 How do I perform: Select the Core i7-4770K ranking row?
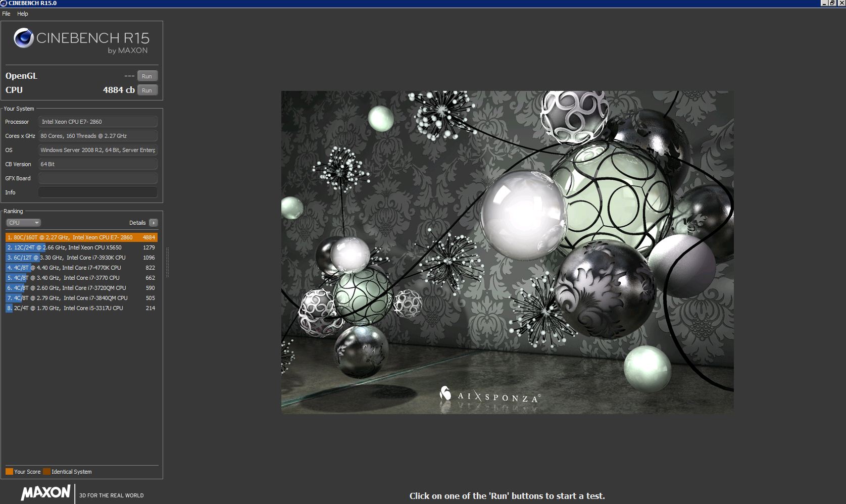[81, 268]
